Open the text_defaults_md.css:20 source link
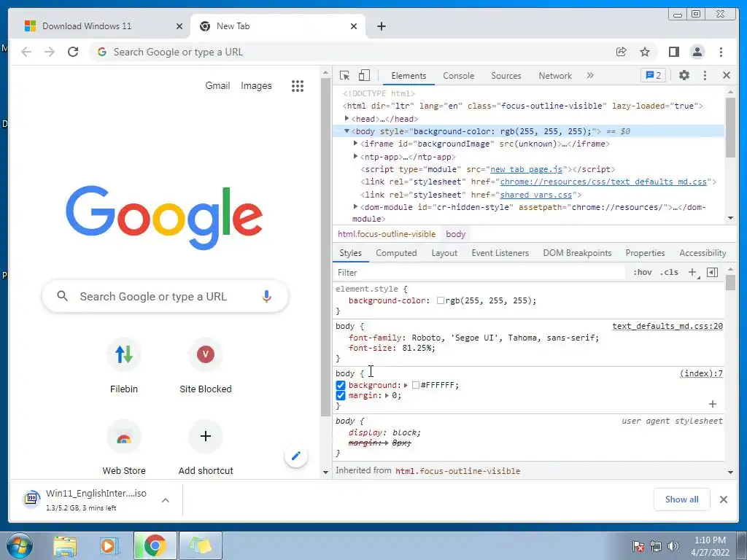Screen dimensions: 747x560 [667, 326]
